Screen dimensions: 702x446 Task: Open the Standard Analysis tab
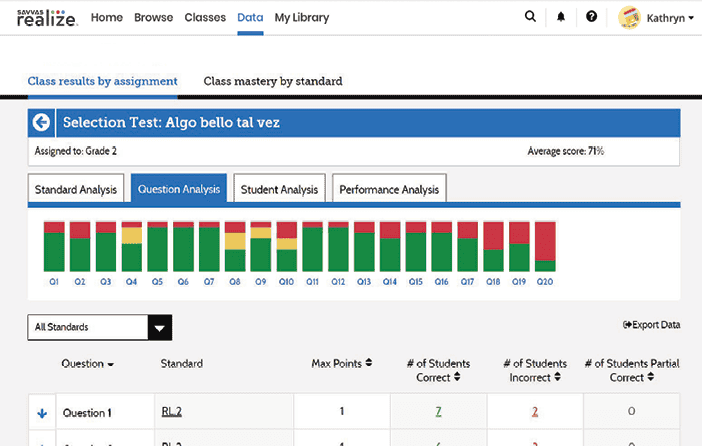coord(76,189)
